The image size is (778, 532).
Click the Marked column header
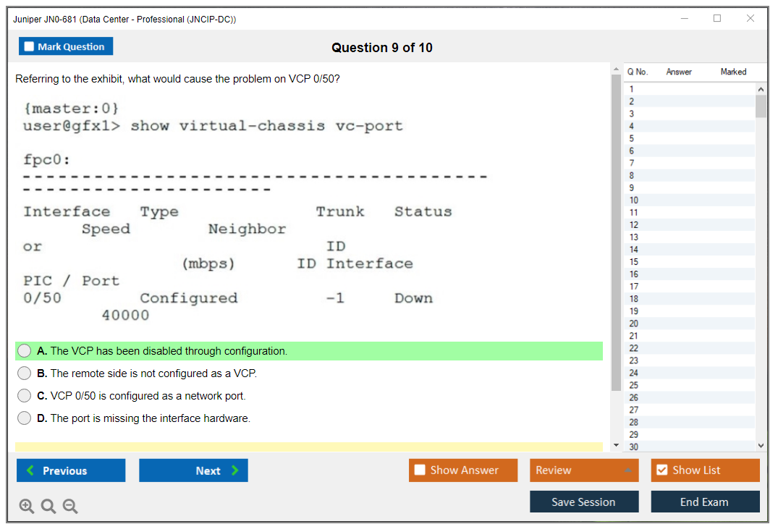[x=733, y=72]
